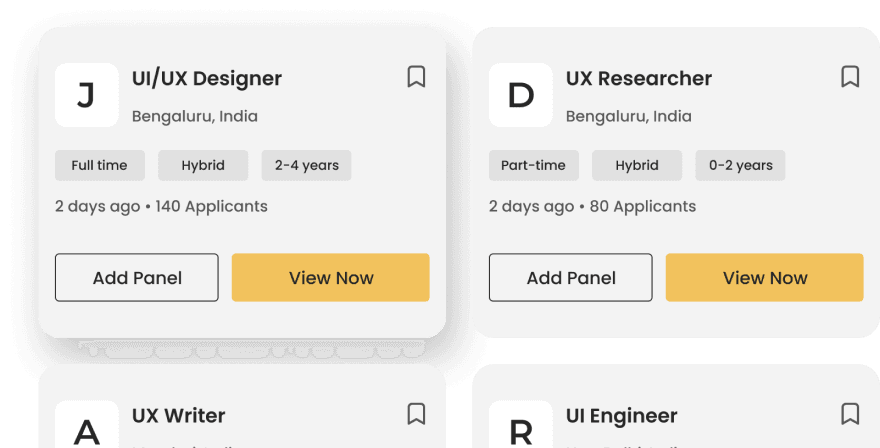
Task: Open the UX Writer job title
Action: coord(178,415)
